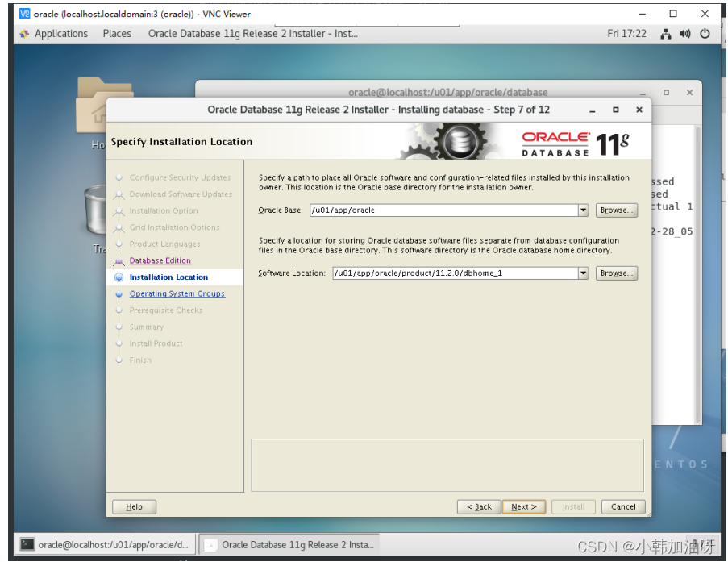Expand the Software Location dropdown arrow
The height and width of the screenshot is (562, 728).
pos(584,273)
